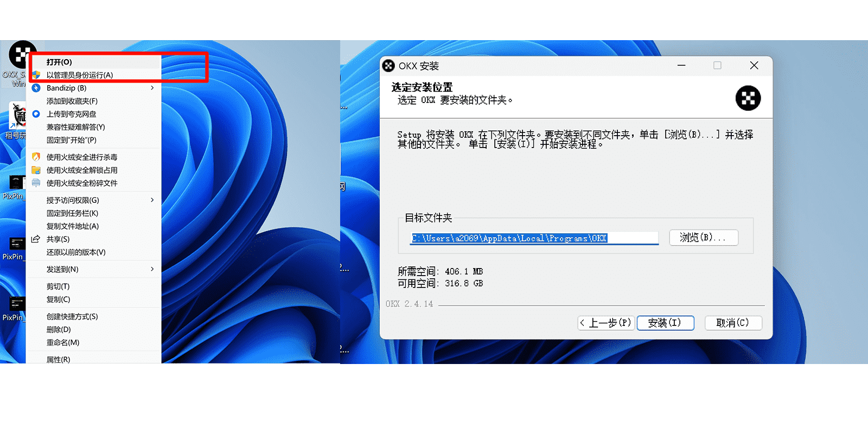Click the destination folder path field
This screenshot has height=434, width=868.
(534, 238)
